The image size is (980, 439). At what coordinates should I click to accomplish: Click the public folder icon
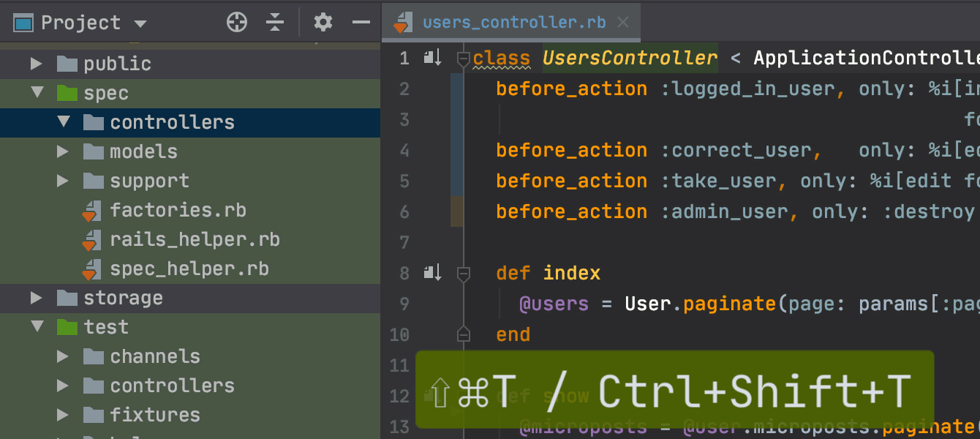point(67,64)
